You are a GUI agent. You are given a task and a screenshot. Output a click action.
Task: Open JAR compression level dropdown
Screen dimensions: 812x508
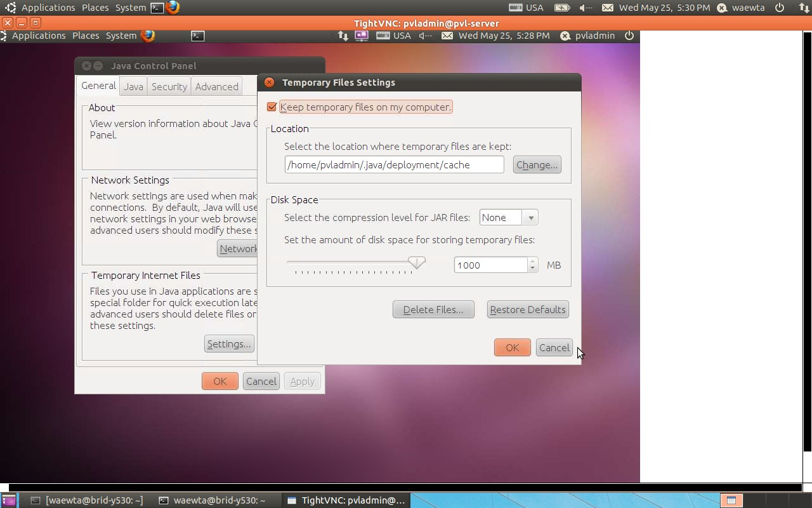pyautogui.click(x=509, y=217)
